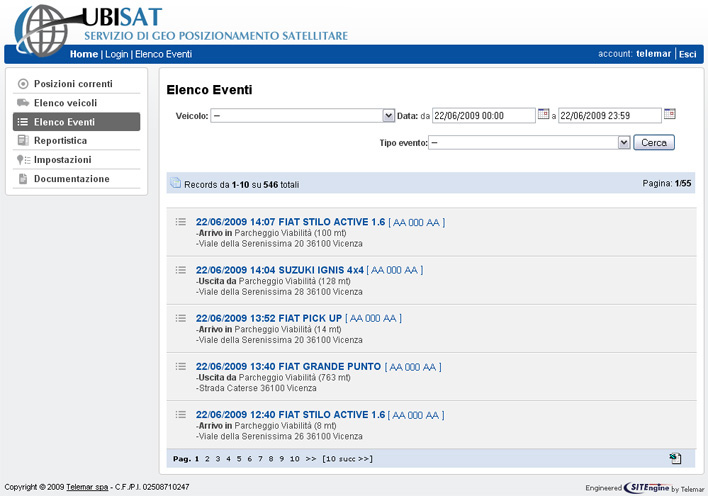708x496 pixels.
Task: Go to page 8 of results
Action: tap(270, 459)
